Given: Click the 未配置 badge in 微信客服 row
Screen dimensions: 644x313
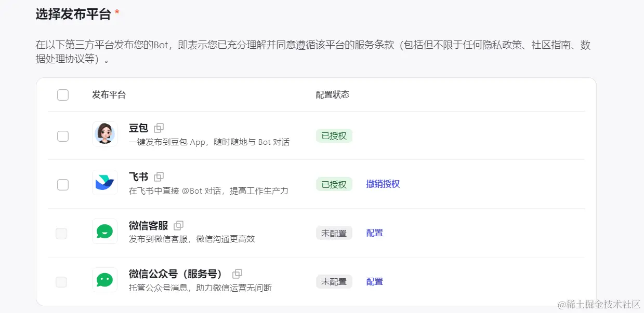Looking at the screenshot, I should tap(334, 233).
